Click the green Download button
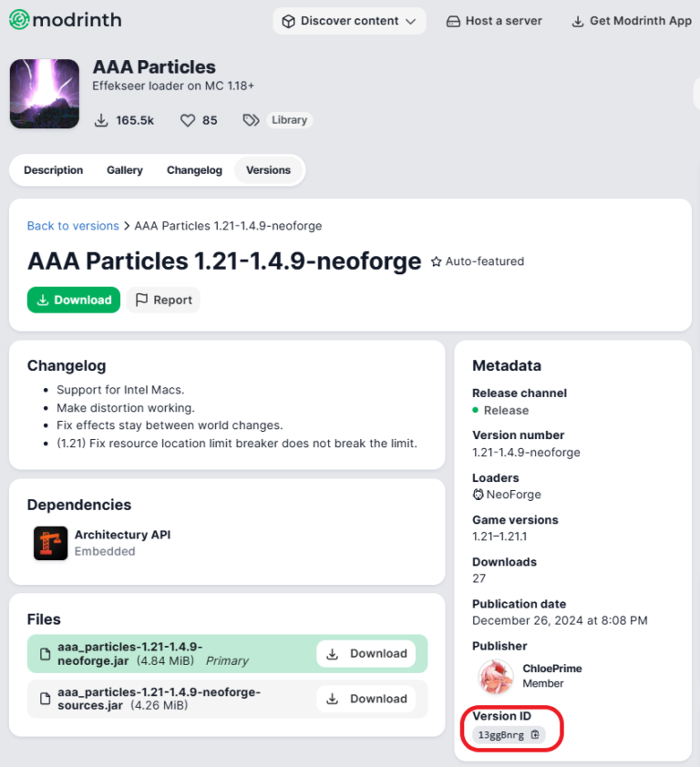Viewport: 700px width, 767px height. click(73, 300)
